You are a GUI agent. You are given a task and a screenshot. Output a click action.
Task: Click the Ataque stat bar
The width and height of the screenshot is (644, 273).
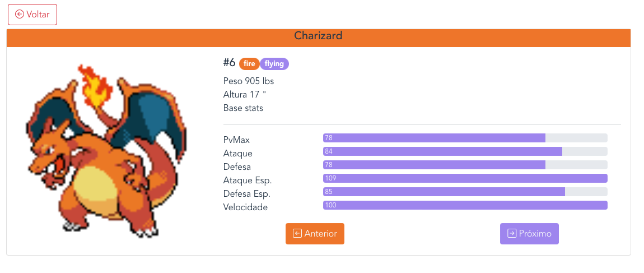(465, 151)
